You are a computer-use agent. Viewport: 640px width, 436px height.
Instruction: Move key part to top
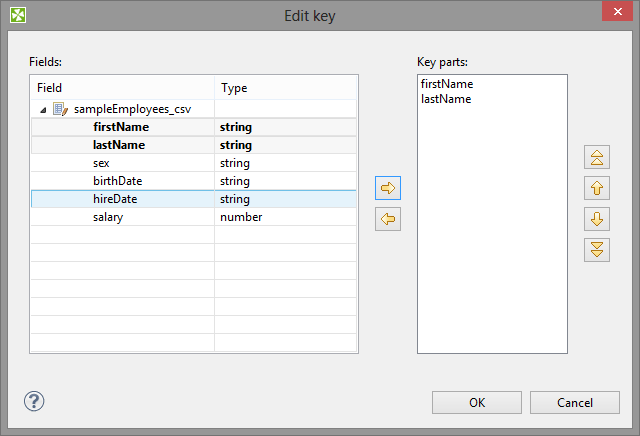[597, 157]
